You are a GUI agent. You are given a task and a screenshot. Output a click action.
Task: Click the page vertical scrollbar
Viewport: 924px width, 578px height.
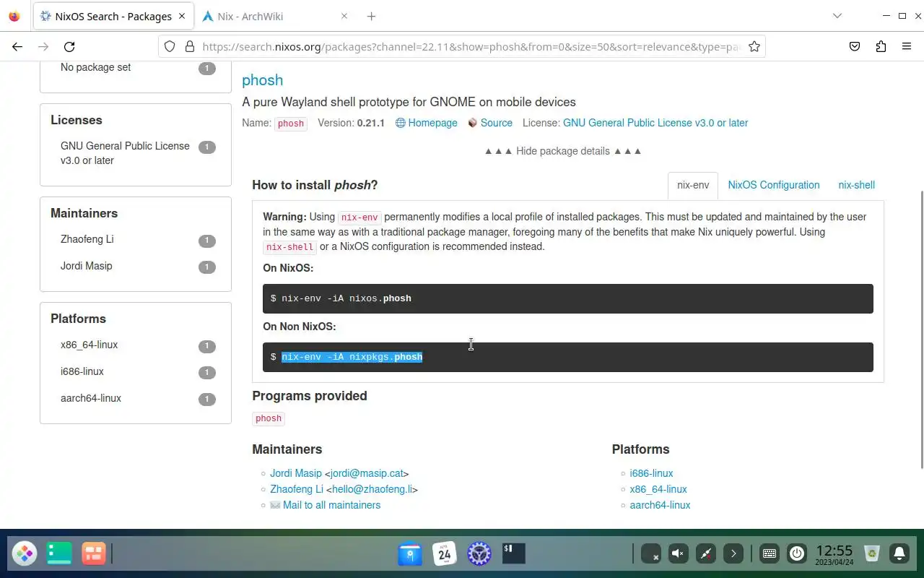[x=920, y=329]
